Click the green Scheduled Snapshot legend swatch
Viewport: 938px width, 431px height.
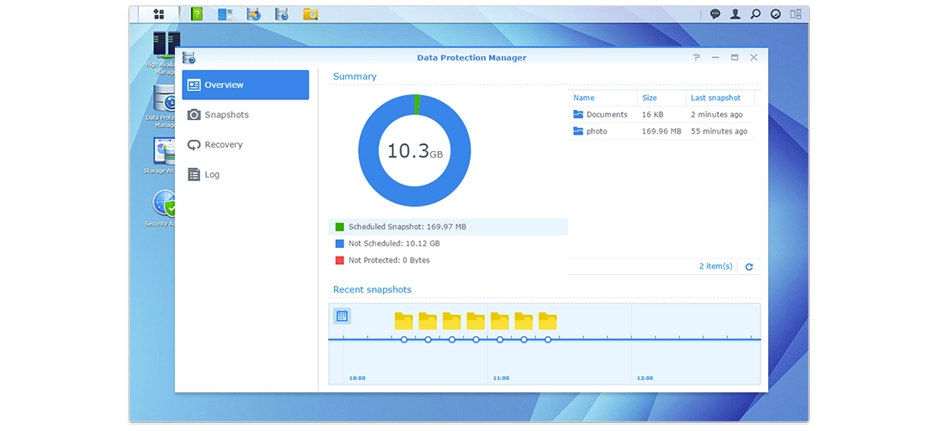pos(340,227)
